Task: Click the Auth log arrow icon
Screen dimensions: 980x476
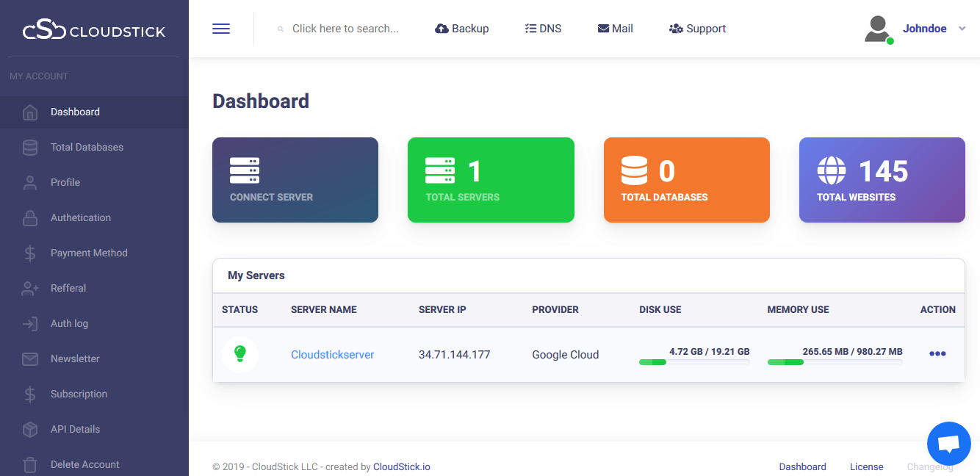Action: click(30, 323)
